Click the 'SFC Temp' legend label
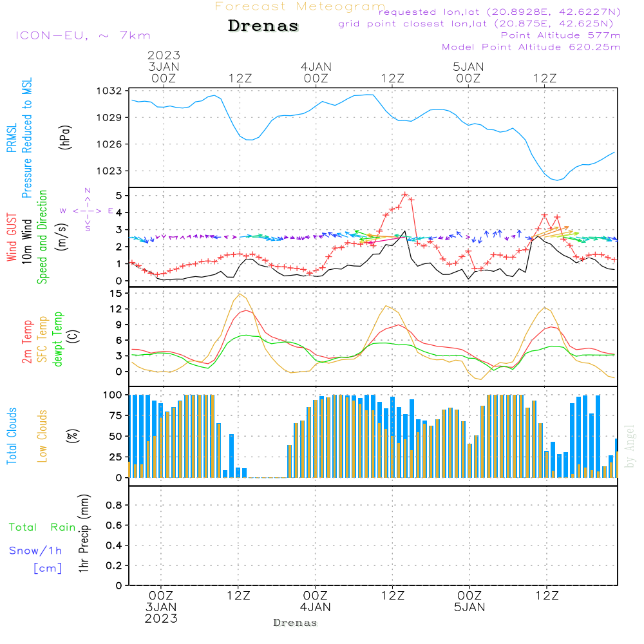 click(43, 339)
